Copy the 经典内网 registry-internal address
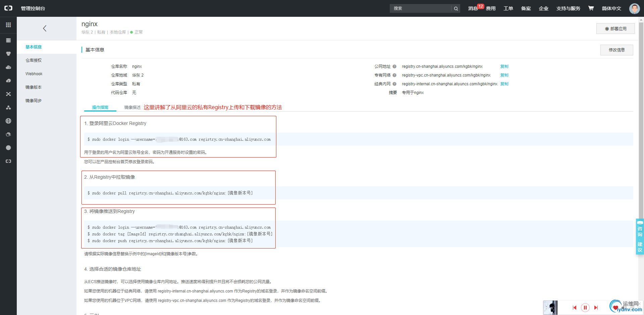Screen dimensions: 644x315 coord(504,84)
